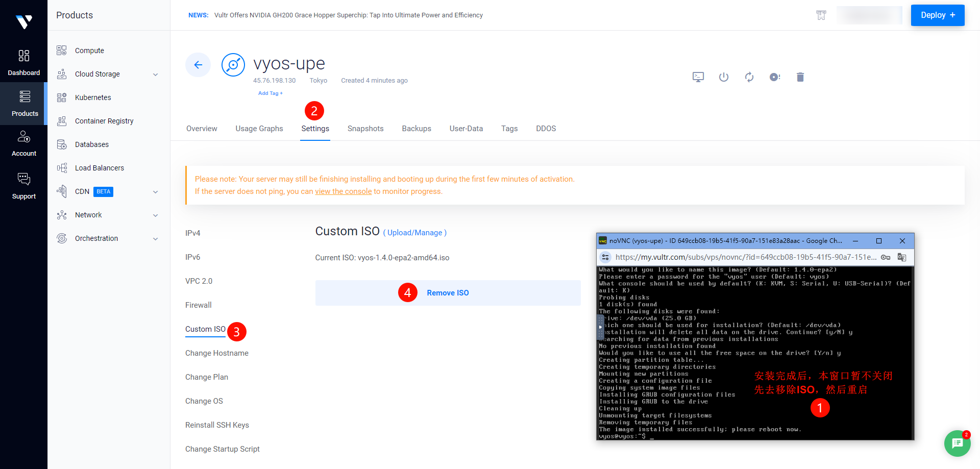Expand the Network submenu
The width and height of the screenshot is (980, 469).
[156, 215]
